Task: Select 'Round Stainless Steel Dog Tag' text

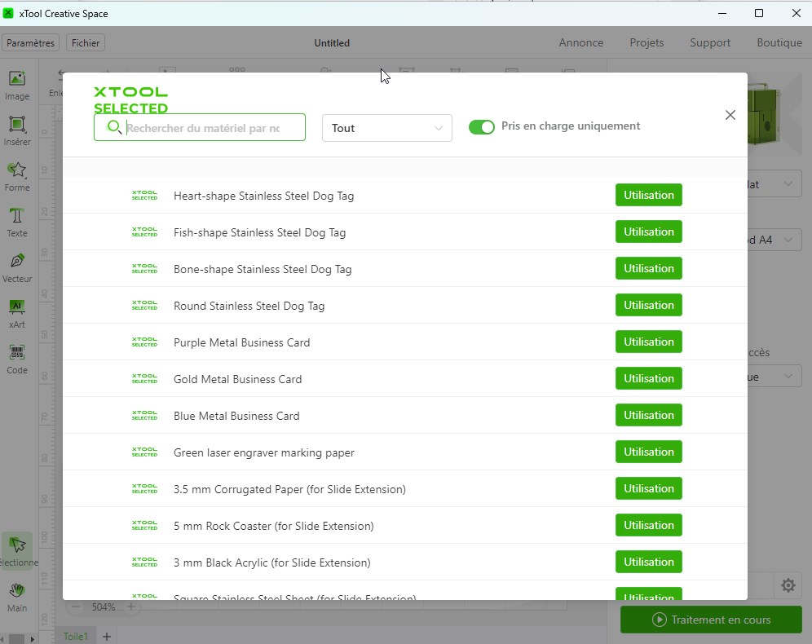Action: point(249,306)
